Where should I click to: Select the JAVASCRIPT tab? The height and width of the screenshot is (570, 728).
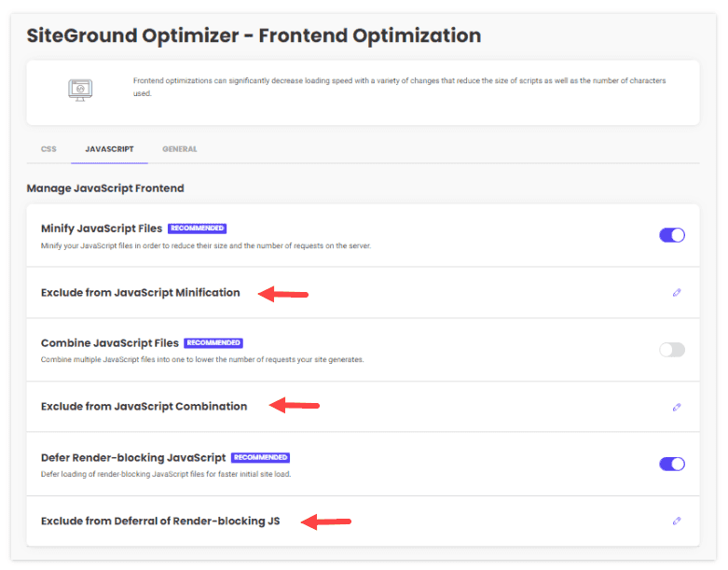[x=110, y=149]
